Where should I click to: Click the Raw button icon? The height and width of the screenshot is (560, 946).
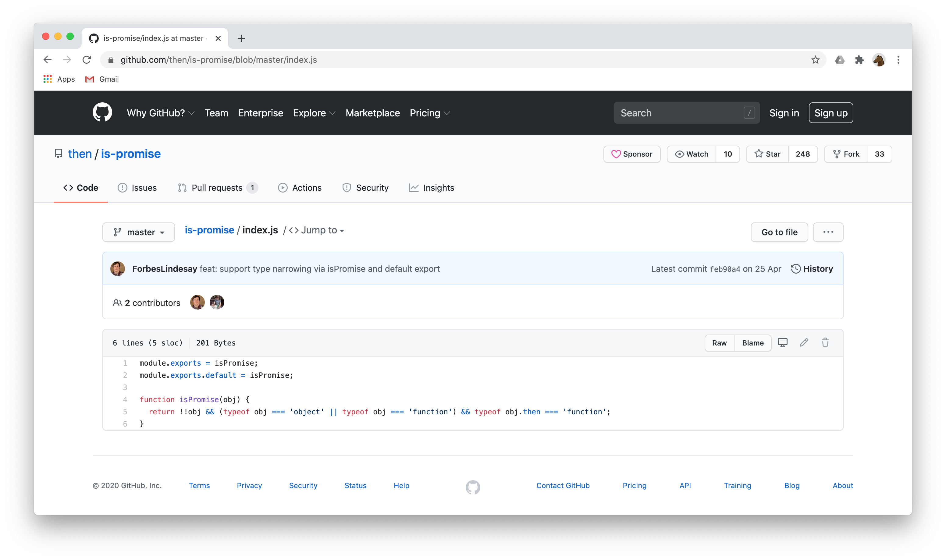coord(719,343)
